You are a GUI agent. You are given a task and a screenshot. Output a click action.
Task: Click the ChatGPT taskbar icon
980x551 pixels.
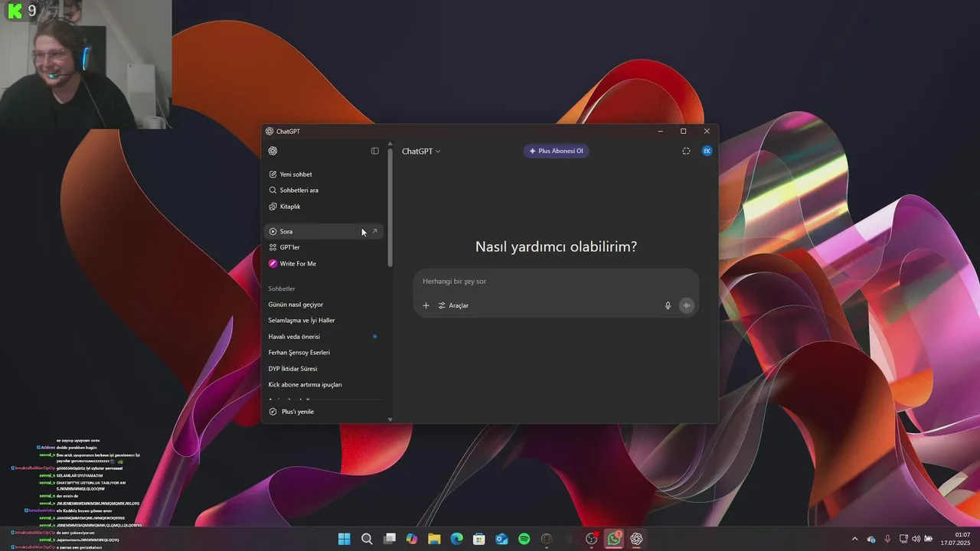click(636, 539)
